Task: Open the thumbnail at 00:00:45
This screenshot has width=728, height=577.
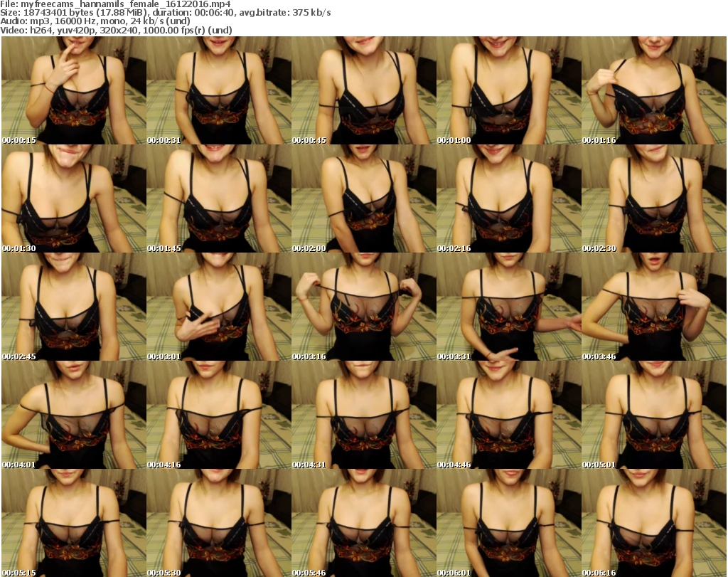Action: 363,90
